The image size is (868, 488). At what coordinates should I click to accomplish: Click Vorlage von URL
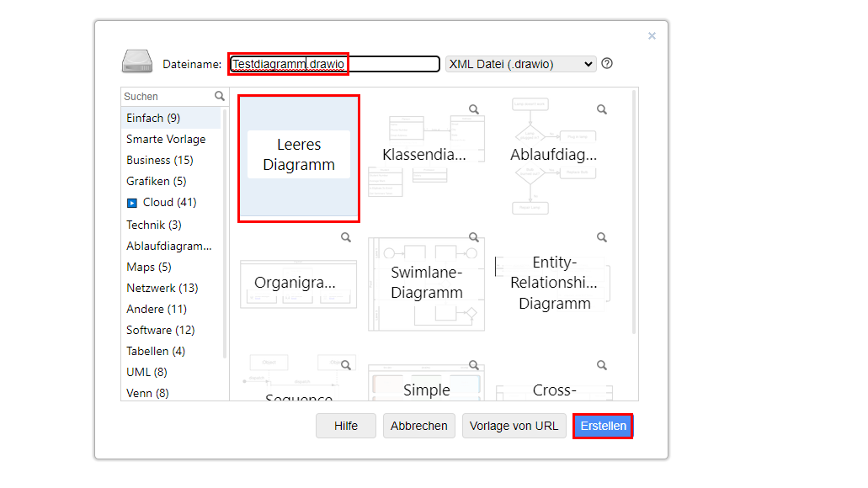click(x=514, y=426)
